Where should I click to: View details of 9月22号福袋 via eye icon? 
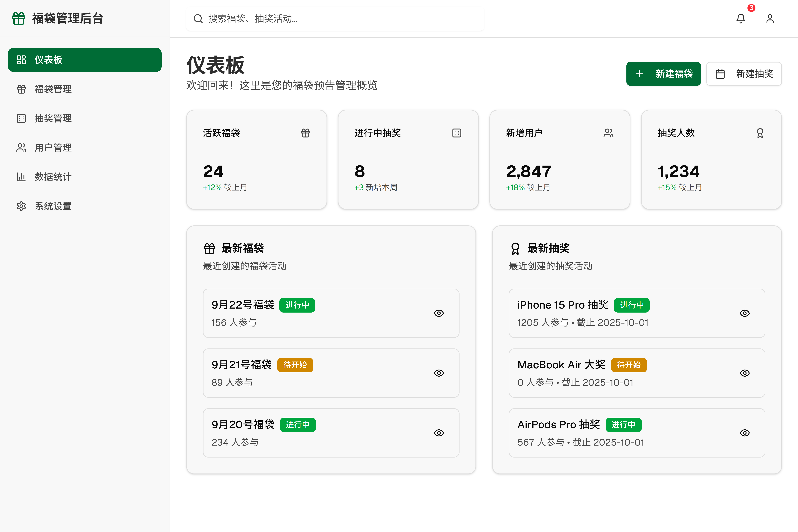[x=439, y=313]
